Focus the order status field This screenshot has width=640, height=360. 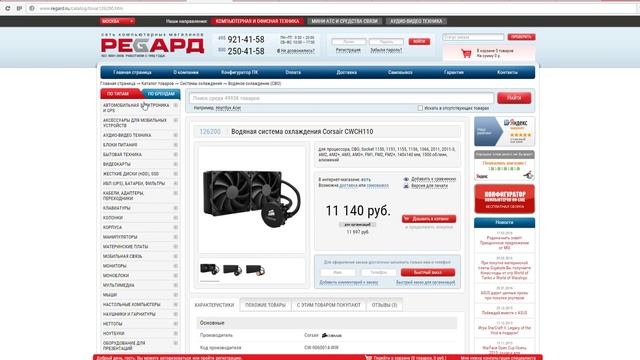click(x=473, y=37)
